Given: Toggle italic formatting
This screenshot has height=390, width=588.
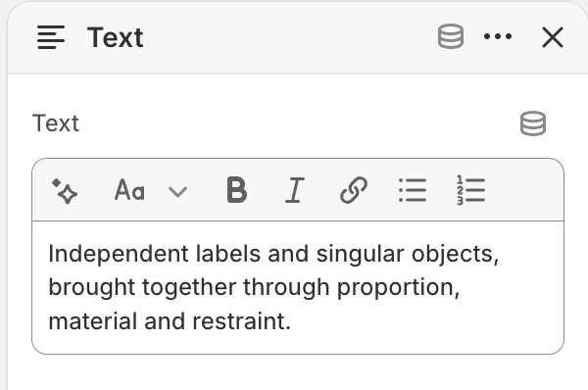Looking at the screenshot, I should [295, 190].
